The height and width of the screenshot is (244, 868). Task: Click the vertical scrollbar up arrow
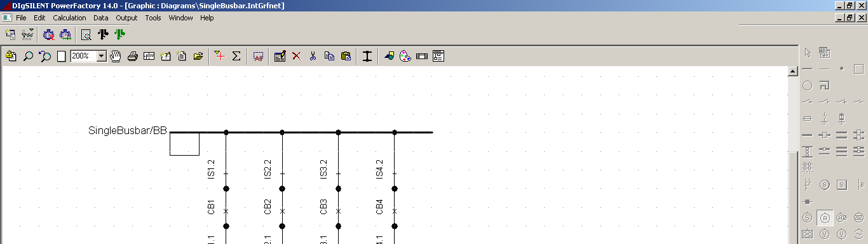pos(792,72)
